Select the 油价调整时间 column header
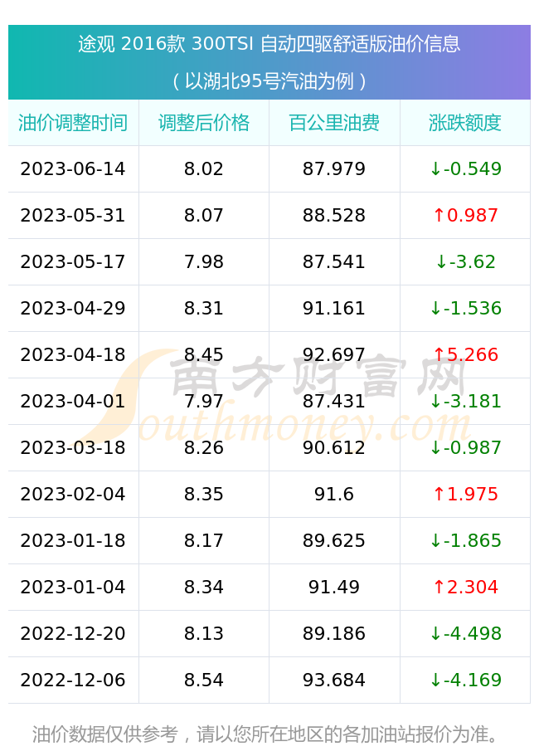Viewport: 539px width, 756px height. coord(73,123)
